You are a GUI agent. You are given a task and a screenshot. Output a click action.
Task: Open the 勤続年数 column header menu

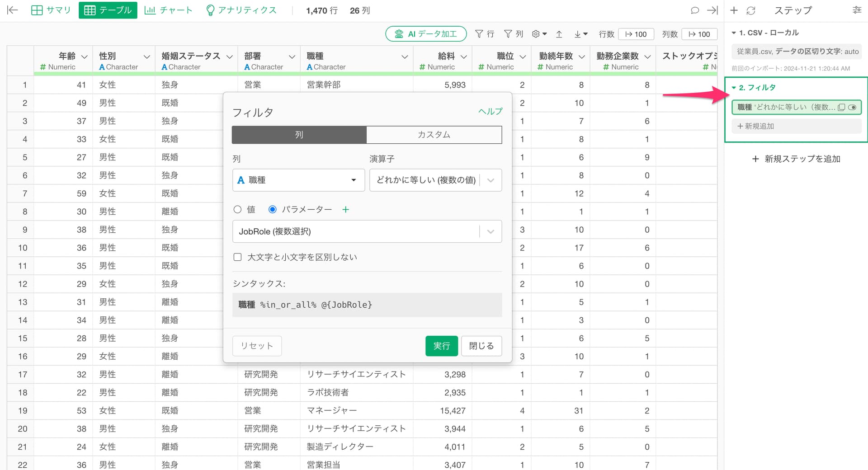[581, 56]
